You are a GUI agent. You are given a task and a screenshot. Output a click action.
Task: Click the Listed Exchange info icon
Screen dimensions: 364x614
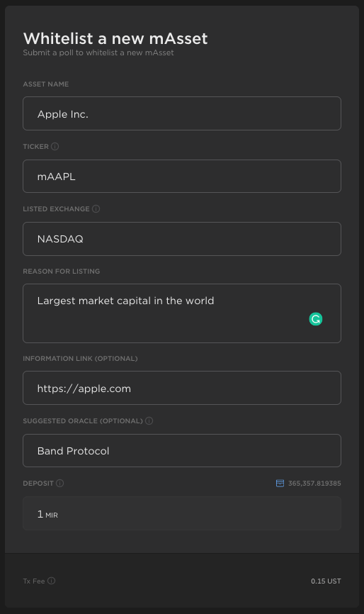click(96, 208)
